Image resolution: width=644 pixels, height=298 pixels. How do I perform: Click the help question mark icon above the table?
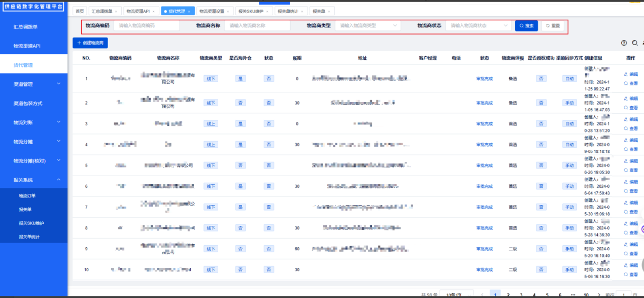(624, 43)
